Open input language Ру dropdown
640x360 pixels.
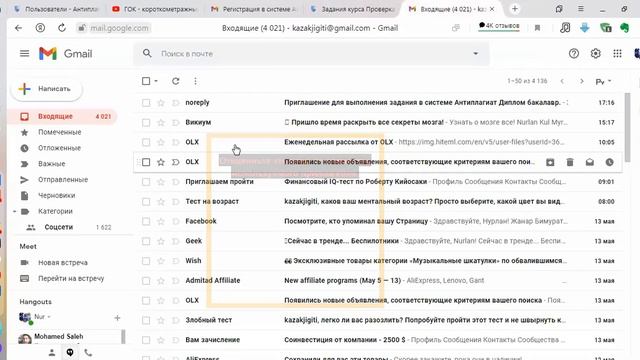tap(604, 82)
